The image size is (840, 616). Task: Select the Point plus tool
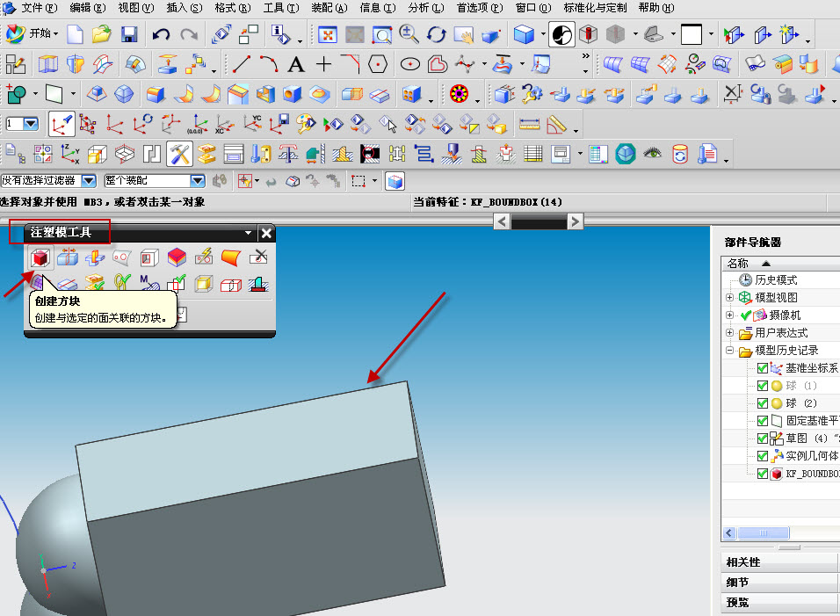click(x=323, y=65)
